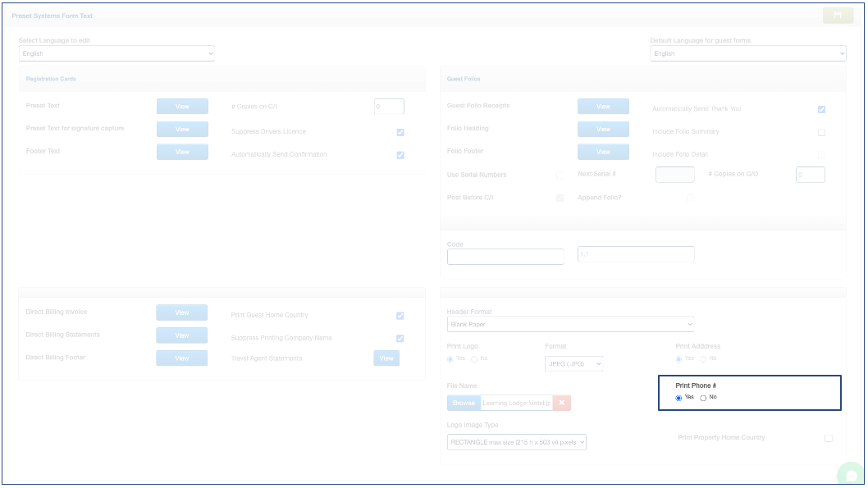Image resolution: width=868 pixels, height=488 pixels.
Task: Click the empty Code input field
Action: [505, 257]
